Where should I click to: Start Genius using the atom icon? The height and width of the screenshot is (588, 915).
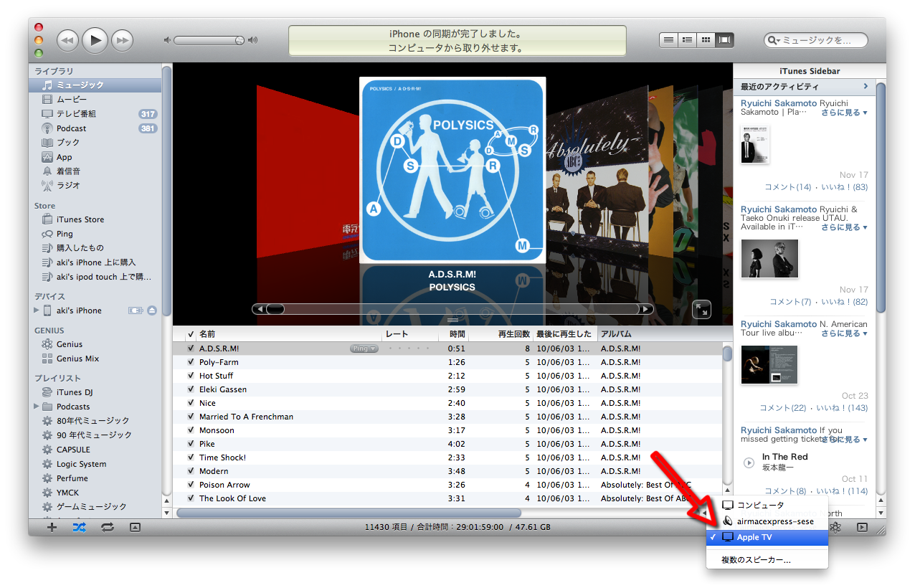(x=835, y=527)
